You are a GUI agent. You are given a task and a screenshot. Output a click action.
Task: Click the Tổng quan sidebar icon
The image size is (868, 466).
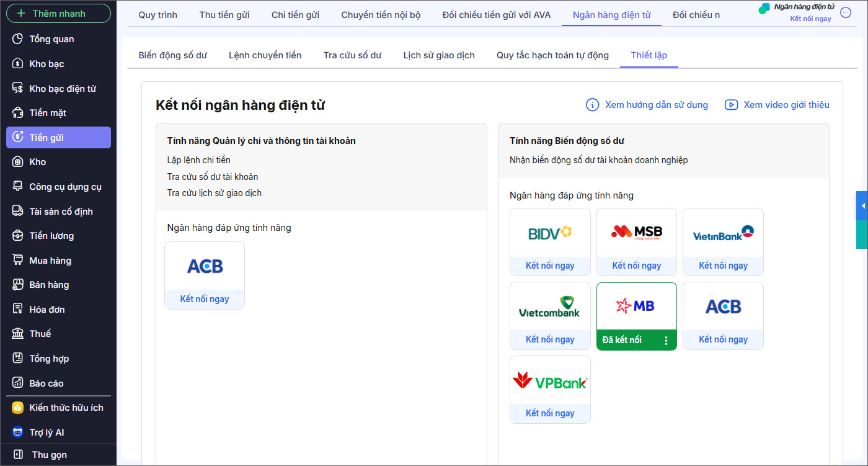click(18, 39)
